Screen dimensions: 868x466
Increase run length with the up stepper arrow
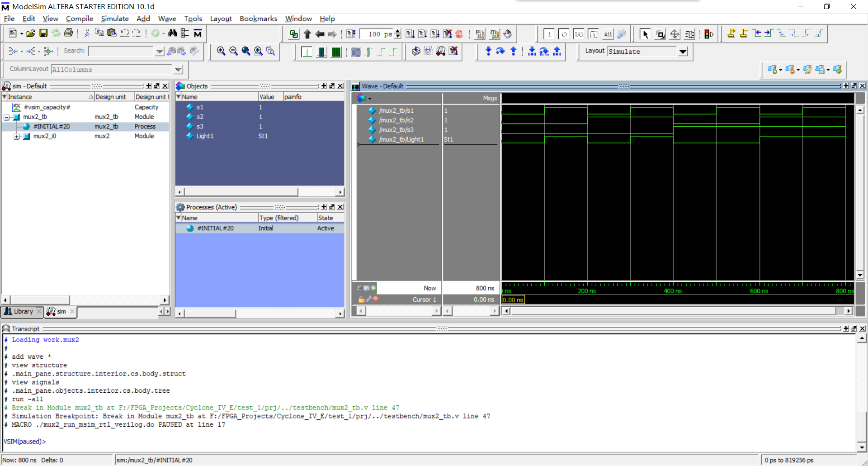(x=397, y=31)
